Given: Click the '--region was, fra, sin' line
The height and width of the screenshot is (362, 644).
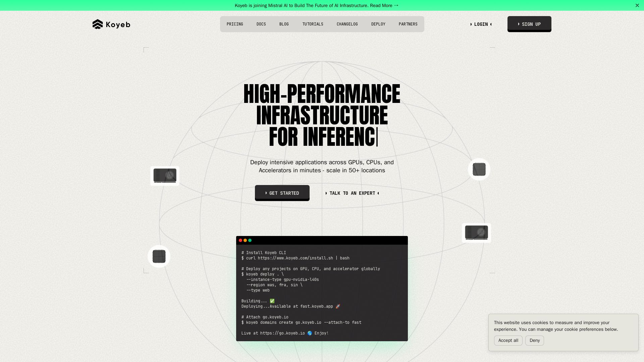Looking at the screenshot, I should click(274, 285).
